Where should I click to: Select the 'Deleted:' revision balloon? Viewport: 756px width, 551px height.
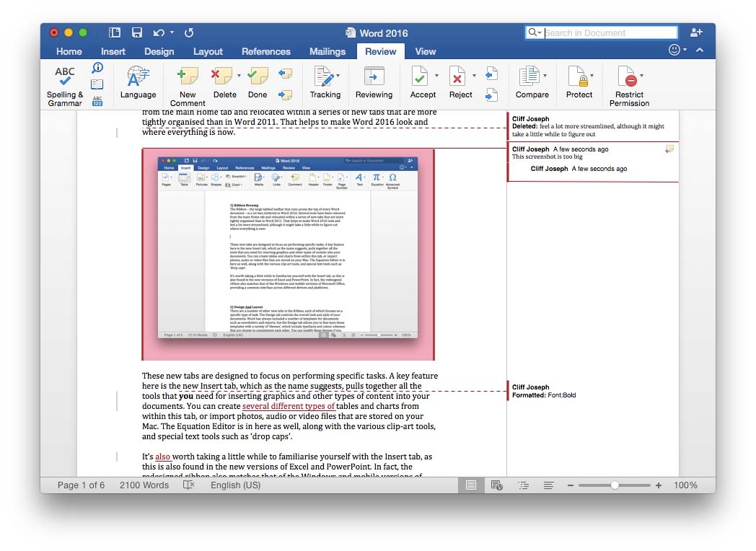pyautogui.click(x=593, y=126)
